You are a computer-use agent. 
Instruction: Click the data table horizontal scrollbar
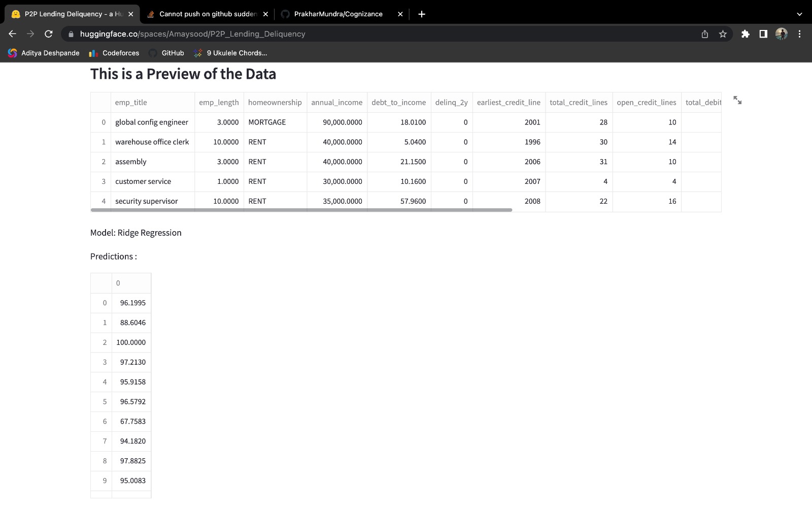[x=301, y=210]
